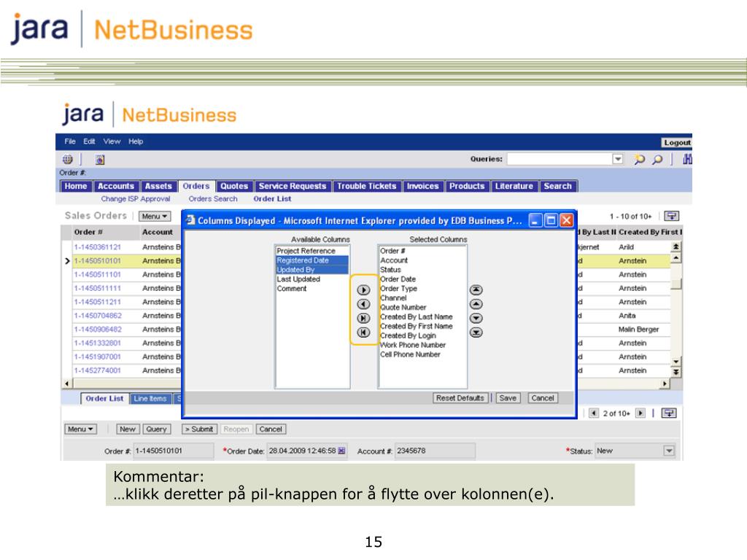Go to previous record in 2 of 10+

click(594, 413)
